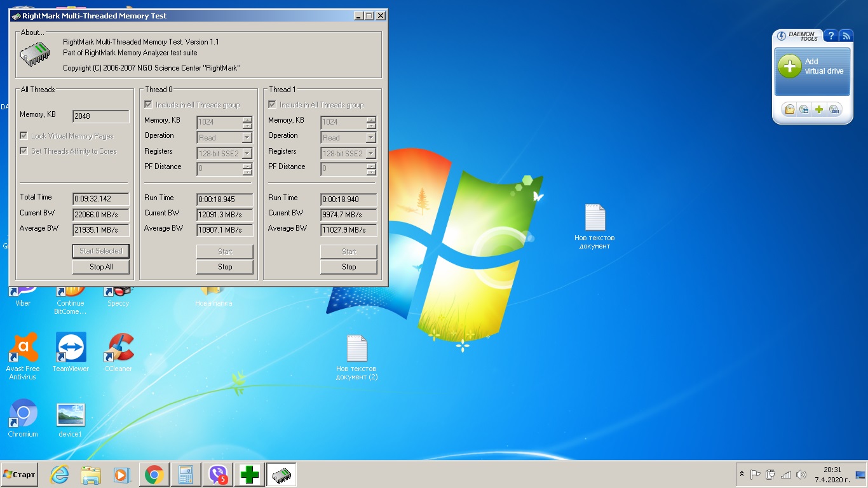The image size is (868, 488).
Task: Open the DAEMON Tools help tab
Action: (831, 36)
